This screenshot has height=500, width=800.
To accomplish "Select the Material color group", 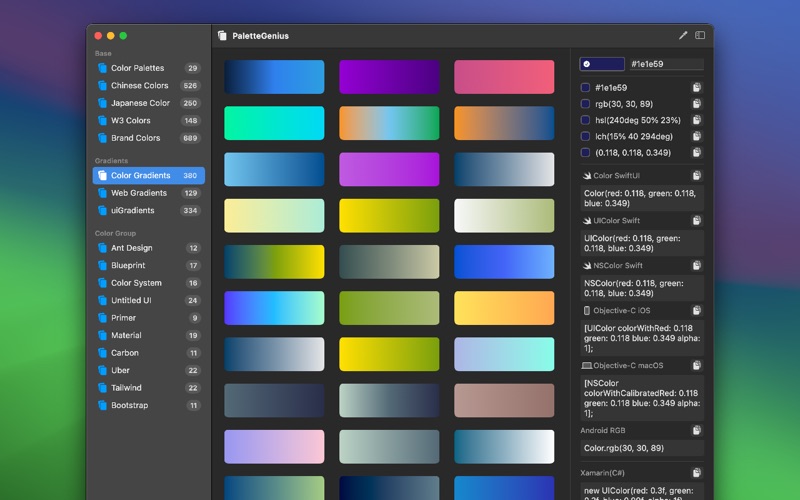I will click(x=126, y=336).
